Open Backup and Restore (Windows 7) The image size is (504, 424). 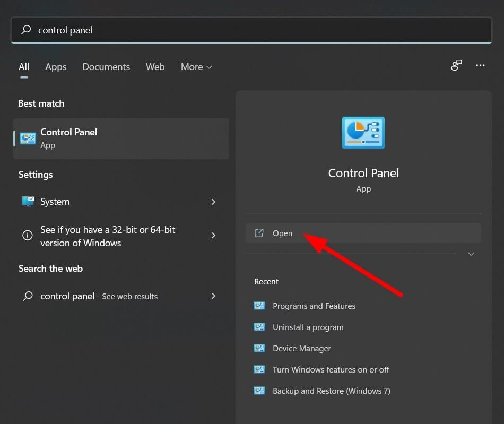(331, 391)
